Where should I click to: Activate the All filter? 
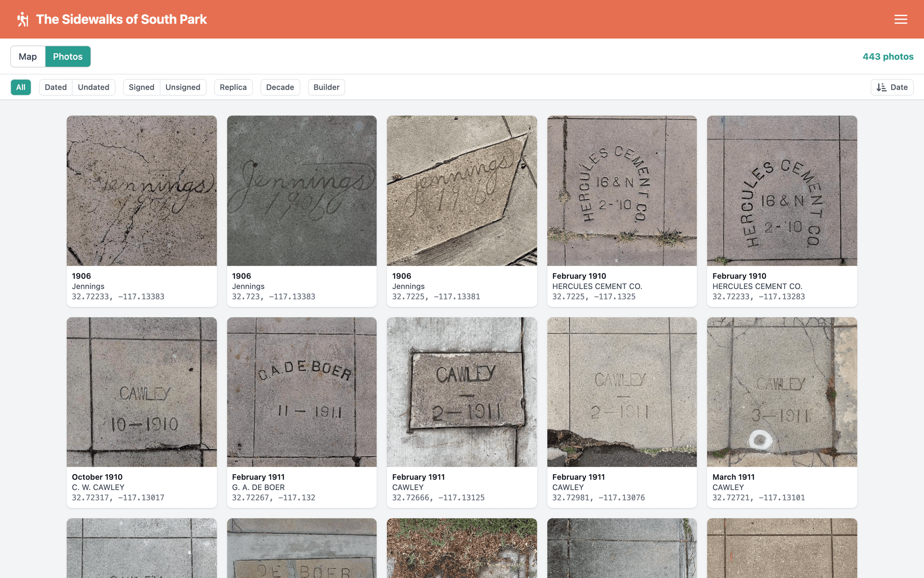click(21, 87)
